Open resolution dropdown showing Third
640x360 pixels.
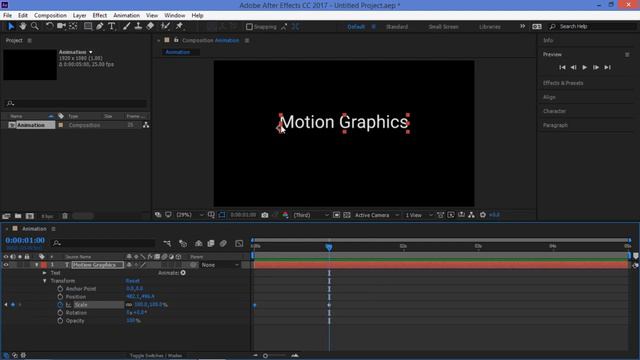pos(311,215)
